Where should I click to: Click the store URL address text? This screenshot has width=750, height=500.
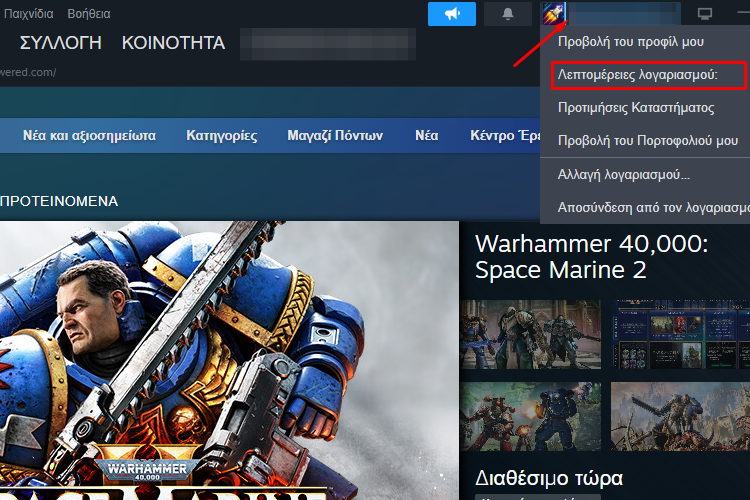coord(28,72)
